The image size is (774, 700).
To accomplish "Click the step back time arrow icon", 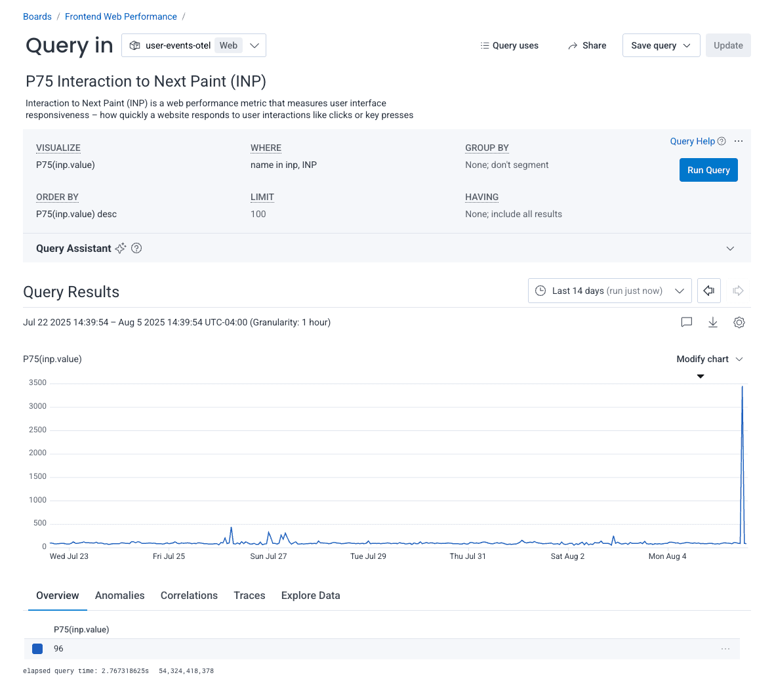I will click(708, 291).
